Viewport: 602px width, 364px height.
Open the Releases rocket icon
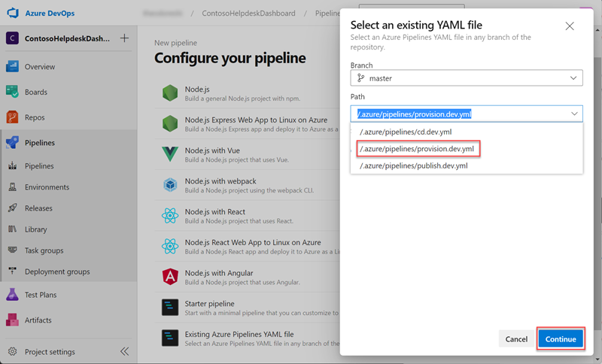[x=12, y=208]
